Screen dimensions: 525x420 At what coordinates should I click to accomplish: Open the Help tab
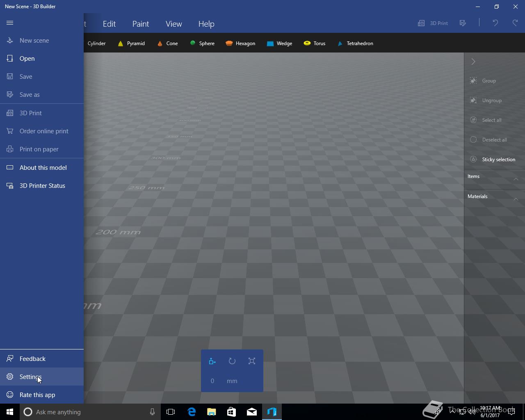point(206,24)
